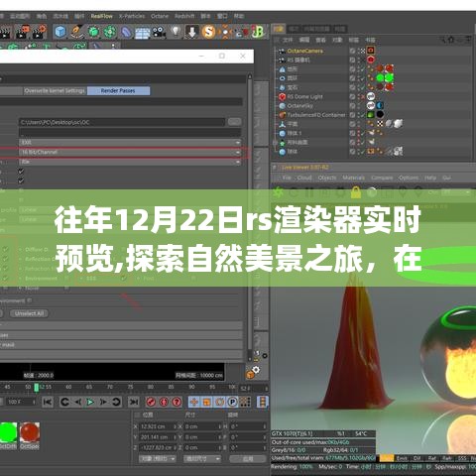Switch to the Render Passes tab
Image resolution: width=476 pixels, height=476 pixels.
(118, 90)
